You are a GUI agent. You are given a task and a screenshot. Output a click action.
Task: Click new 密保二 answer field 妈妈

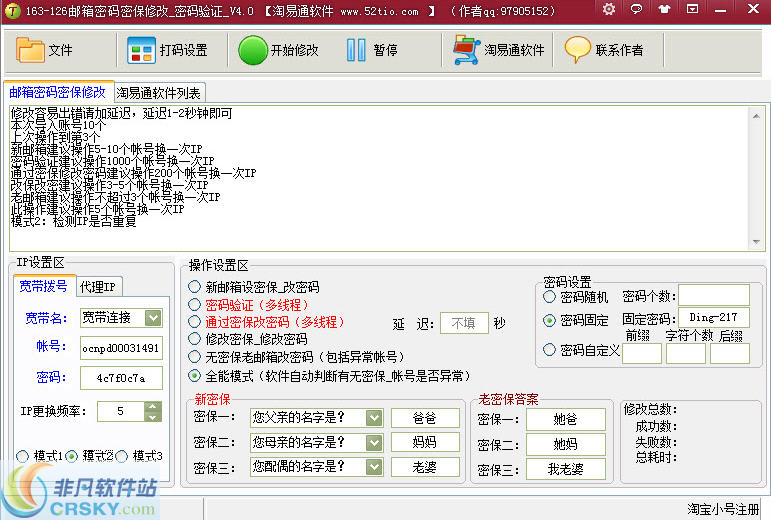(425, 442)
